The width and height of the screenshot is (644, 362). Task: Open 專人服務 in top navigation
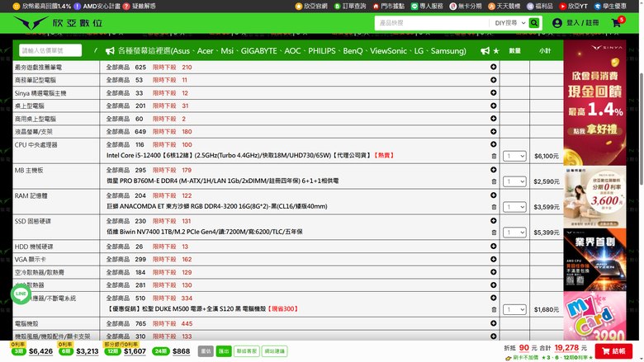(427, 6)
